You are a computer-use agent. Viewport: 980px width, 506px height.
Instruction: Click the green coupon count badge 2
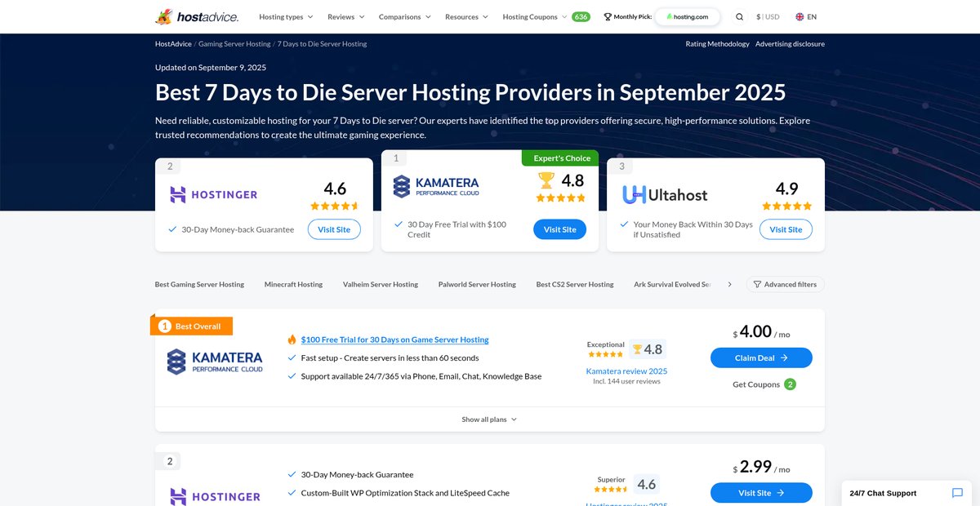tap(790, 384)
